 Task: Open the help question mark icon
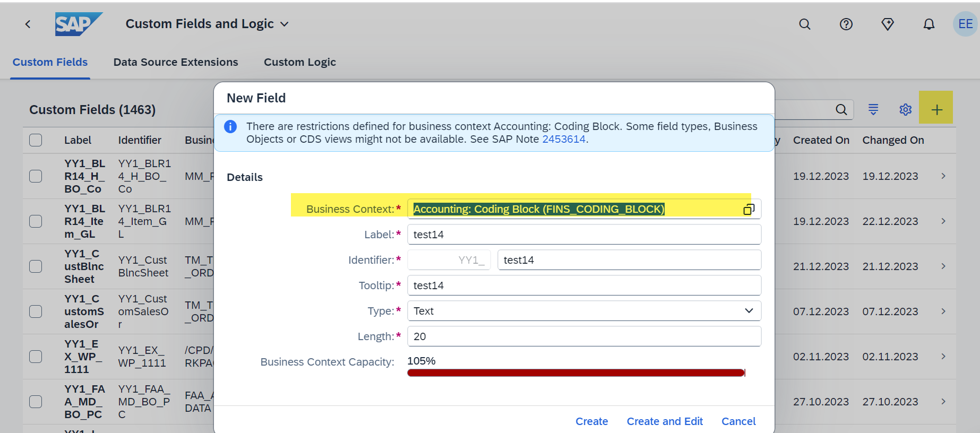846,24
